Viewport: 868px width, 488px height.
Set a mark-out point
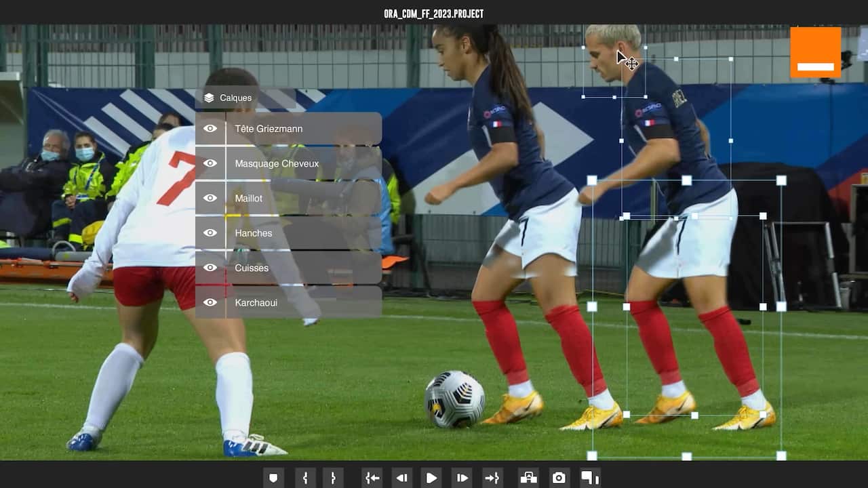point(332,478)
